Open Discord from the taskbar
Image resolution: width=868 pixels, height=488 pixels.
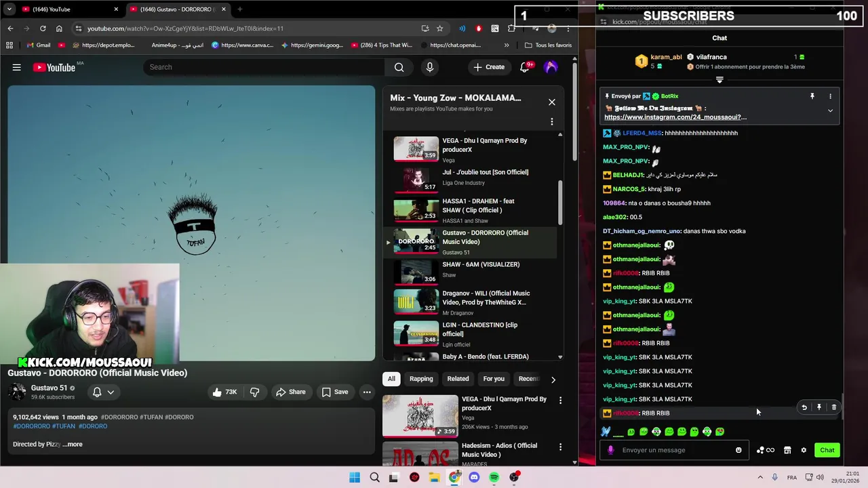(x=474, y=477)
